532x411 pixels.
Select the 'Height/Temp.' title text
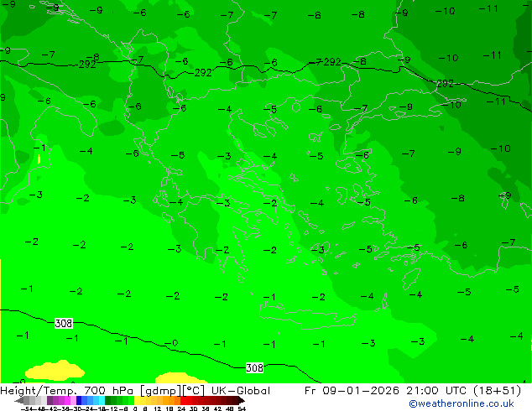point(38,391)
